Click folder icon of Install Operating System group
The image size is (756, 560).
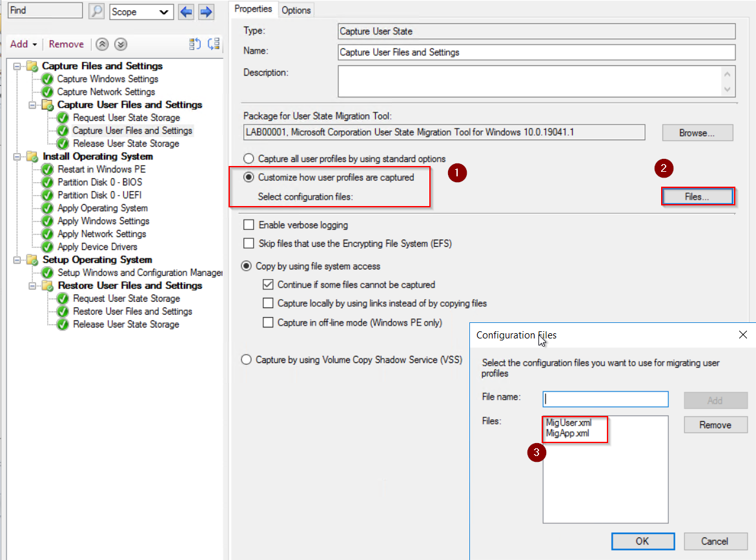[32, 156]
